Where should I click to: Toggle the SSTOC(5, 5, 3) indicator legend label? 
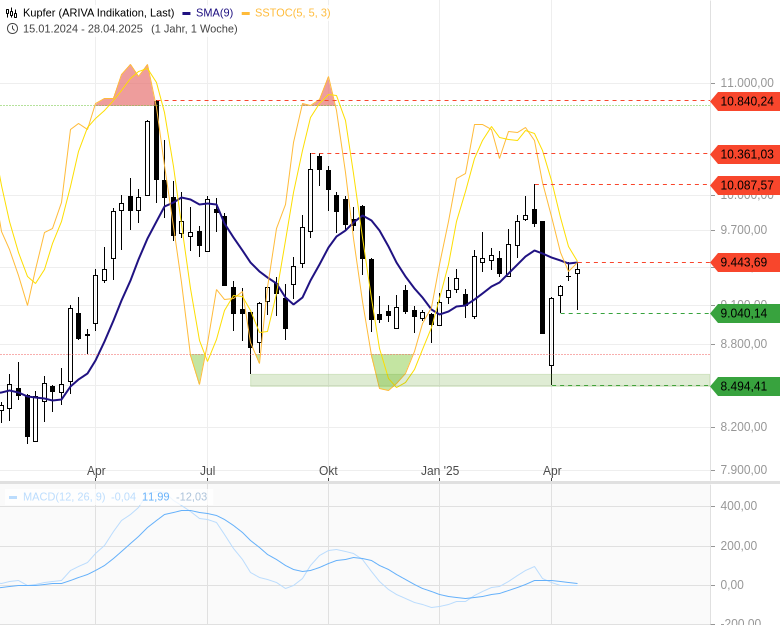(292, 13)
